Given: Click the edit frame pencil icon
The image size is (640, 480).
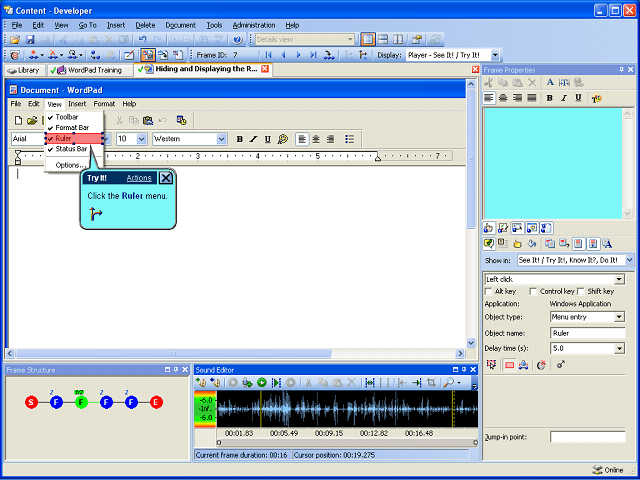Looking at the screenshot, I should pos(129,55).
